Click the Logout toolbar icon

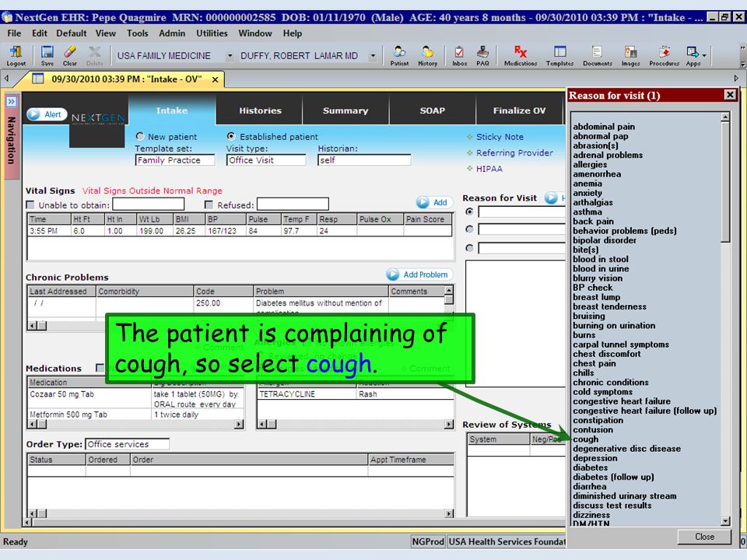[16, 55]
